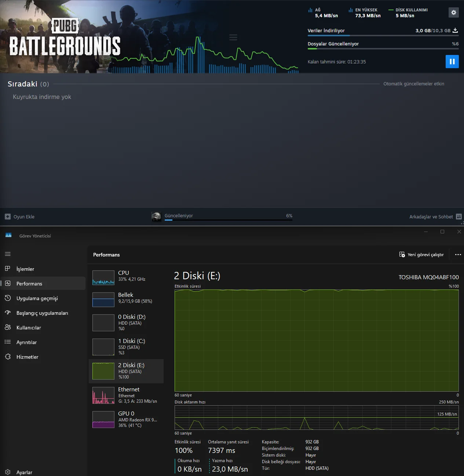The height and width of the screenshot is (476, 464).
Task: Click the download arrow icon beside 10,3 GB
Action: [x=455, y=30]
